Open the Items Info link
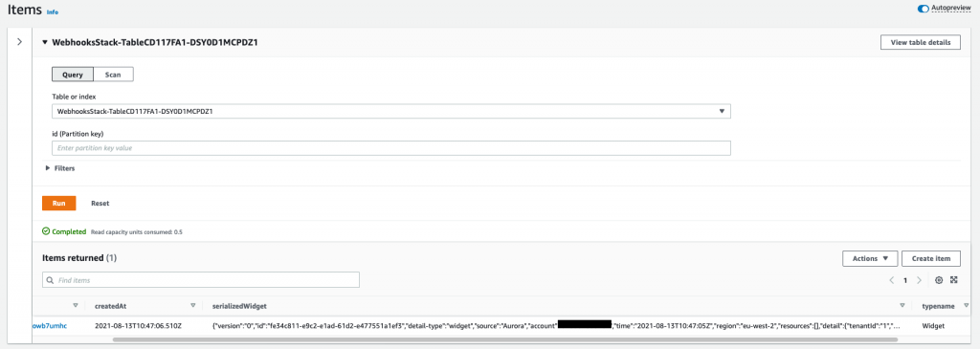This screenshot has width=980, height=349. point(53,11)
